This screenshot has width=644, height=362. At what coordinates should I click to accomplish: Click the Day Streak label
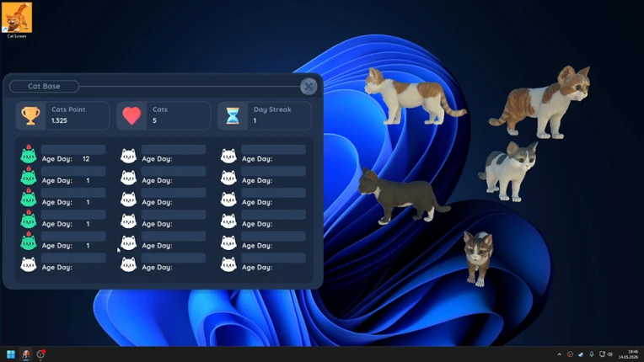point(272,109)
